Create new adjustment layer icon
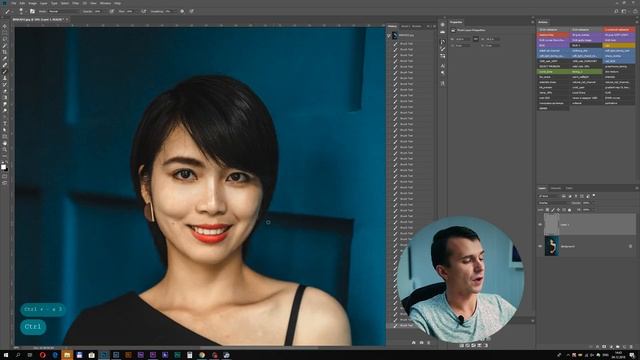The height and width of the screenshot is (360, 640). click(611, 347)
